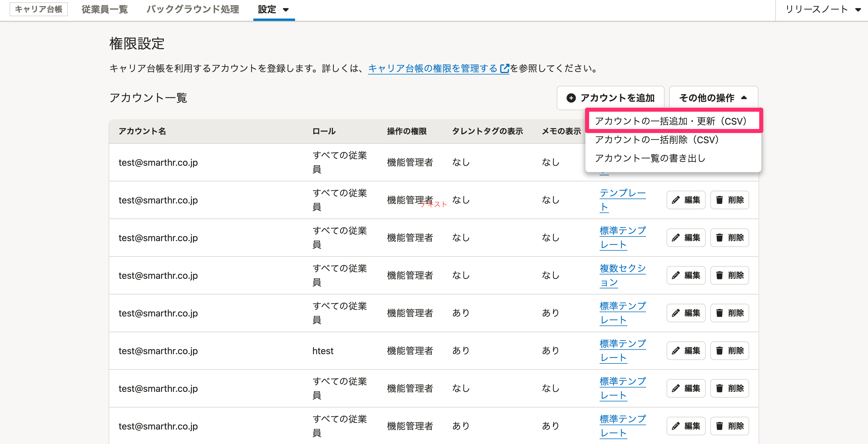The height and width of the screenshot is (444, 868).
Task: Edit the account in the 複数セクション row
Action: pos(686,275)
